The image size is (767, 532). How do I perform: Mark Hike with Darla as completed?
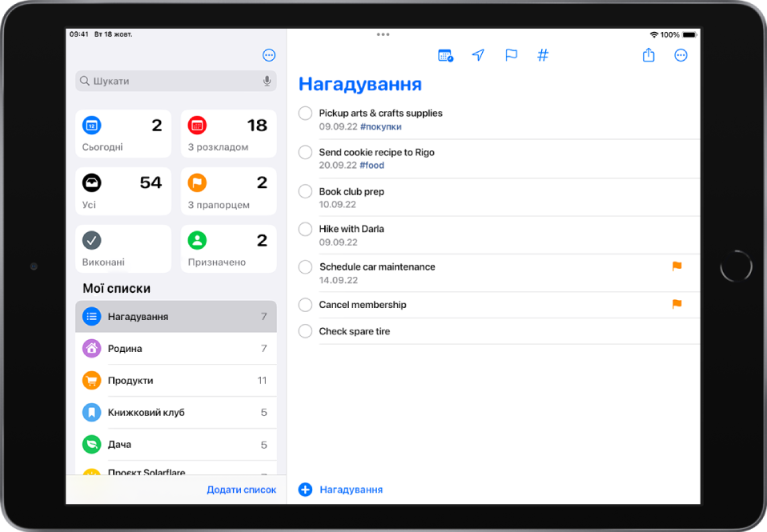coord(305,229)
